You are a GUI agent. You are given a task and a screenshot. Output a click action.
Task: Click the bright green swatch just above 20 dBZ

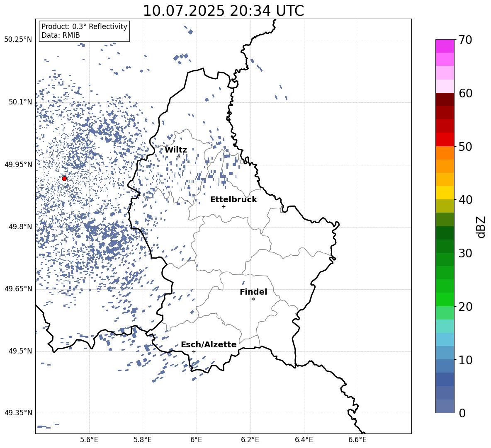tap(445, 299)
